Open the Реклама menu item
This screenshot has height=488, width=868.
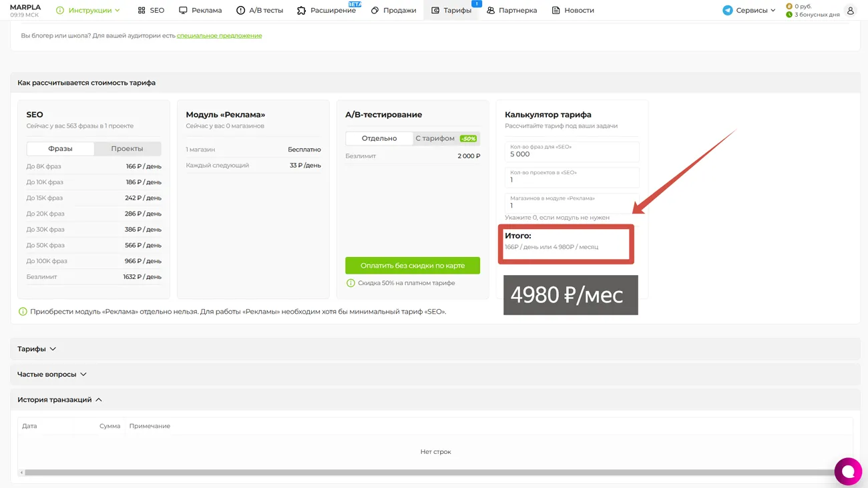200,11
